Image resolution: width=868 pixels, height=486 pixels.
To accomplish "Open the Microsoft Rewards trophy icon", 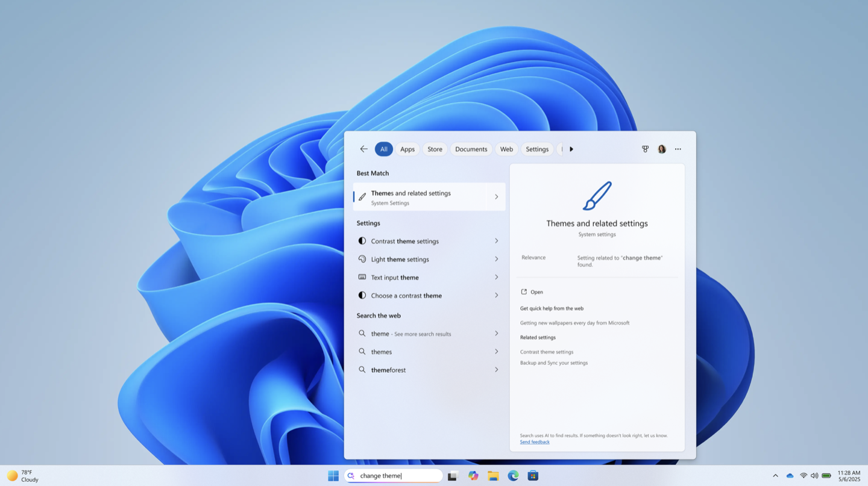I will (645, 149).
